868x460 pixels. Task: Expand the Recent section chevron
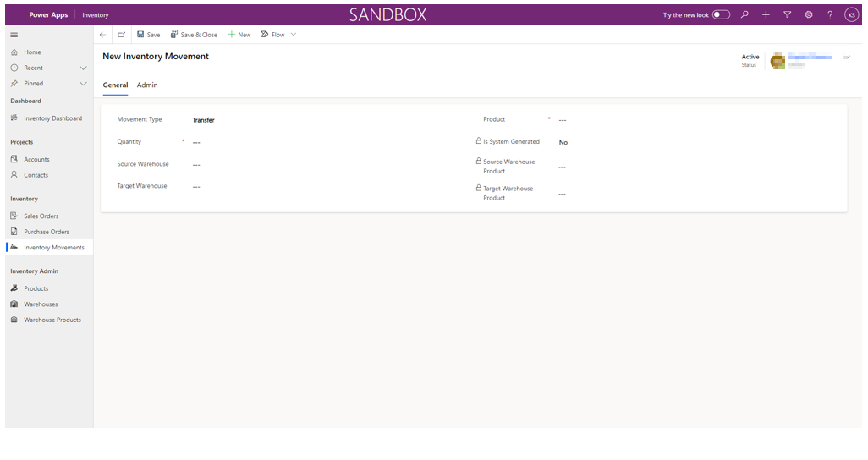pos(83,68)
